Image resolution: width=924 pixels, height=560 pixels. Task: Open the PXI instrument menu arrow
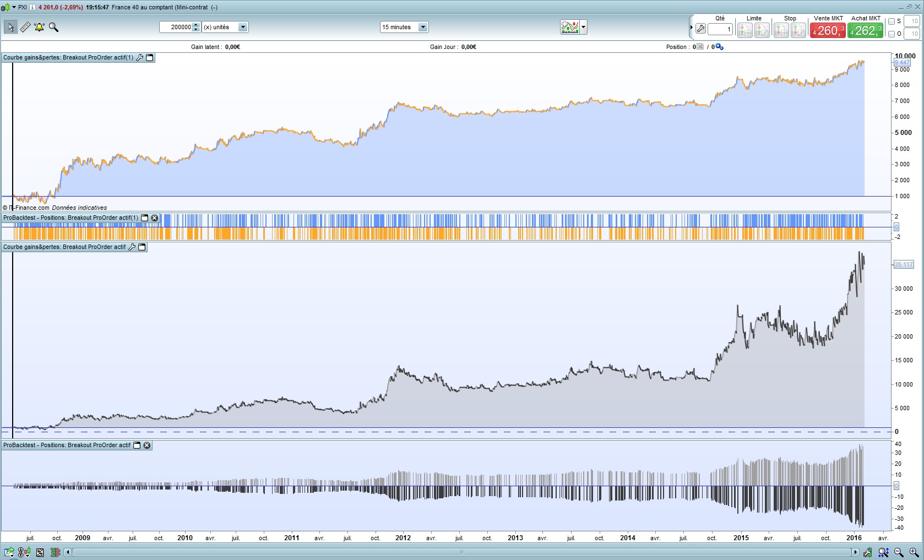coord(14,7)
